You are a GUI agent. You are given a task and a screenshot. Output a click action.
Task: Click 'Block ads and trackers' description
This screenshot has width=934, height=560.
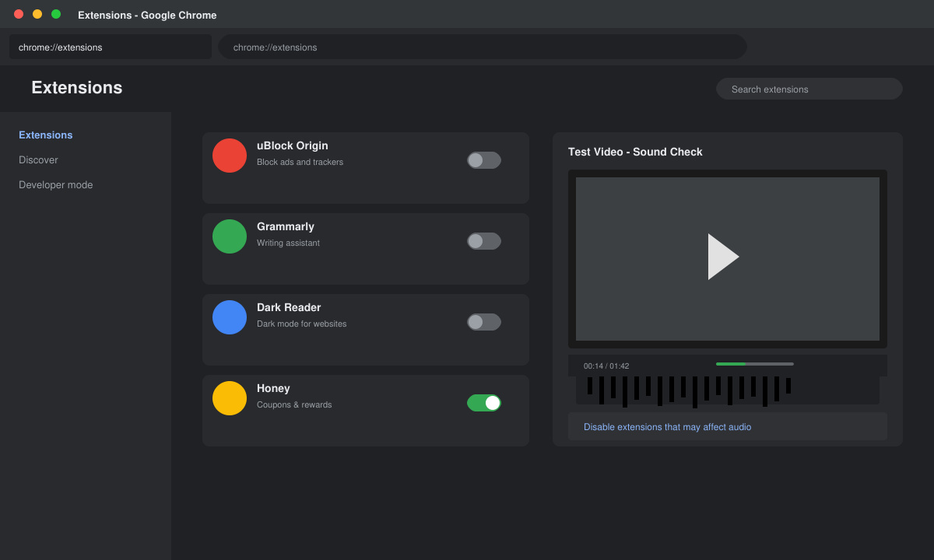coord(300,163)
